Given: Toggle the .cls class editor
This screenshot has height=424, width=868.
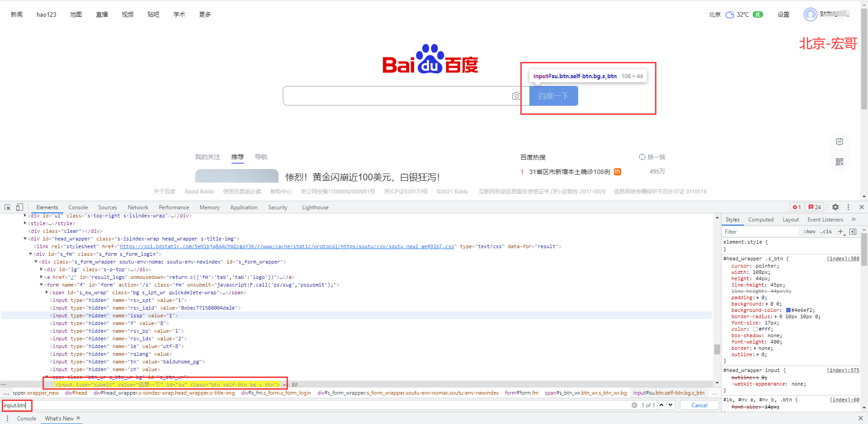Looking at the screenshot, I should point(826,231).
